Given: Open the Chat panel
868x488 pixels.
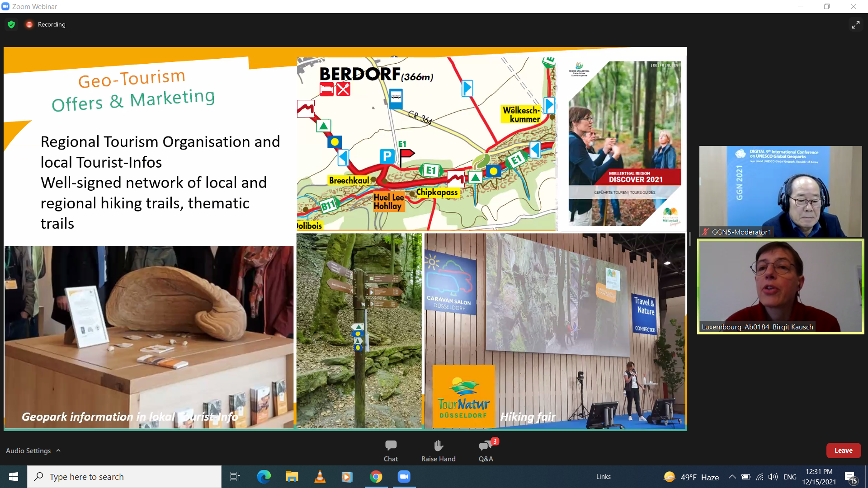Looking at the screenshot, I should click(391, 450).
